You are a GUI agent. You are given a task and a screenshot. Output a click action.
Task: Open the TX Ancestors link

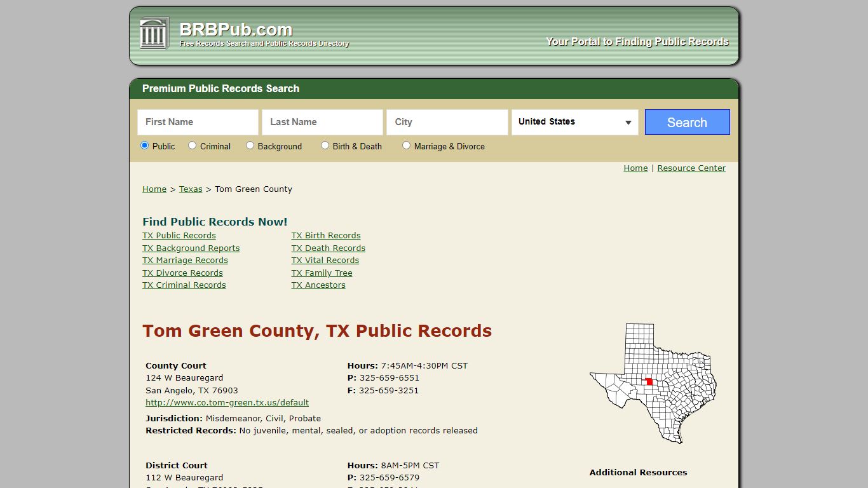tap(318, 285)
